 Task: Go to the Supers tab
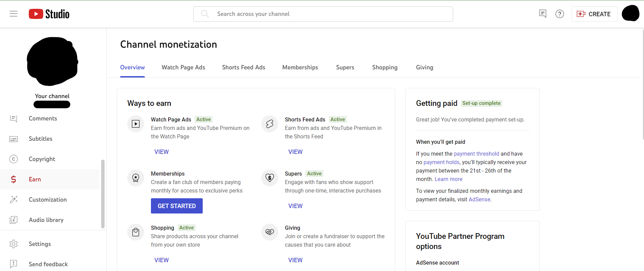click(x=345, y=67)
